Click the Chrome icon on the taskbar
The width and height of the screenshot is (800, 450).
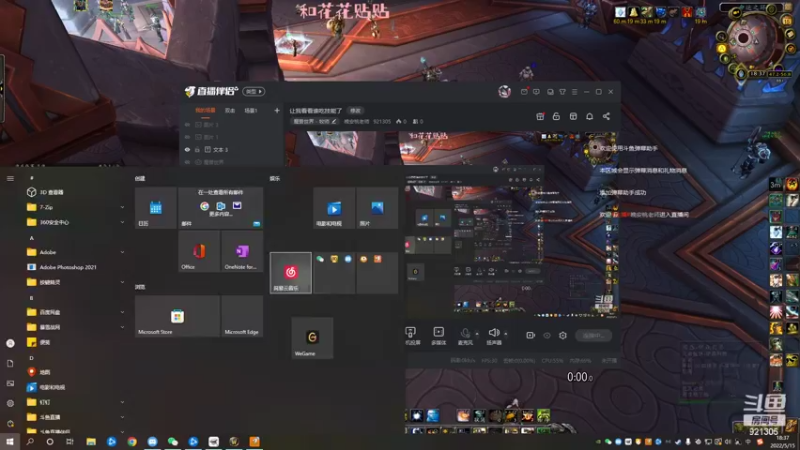[132, 442]
